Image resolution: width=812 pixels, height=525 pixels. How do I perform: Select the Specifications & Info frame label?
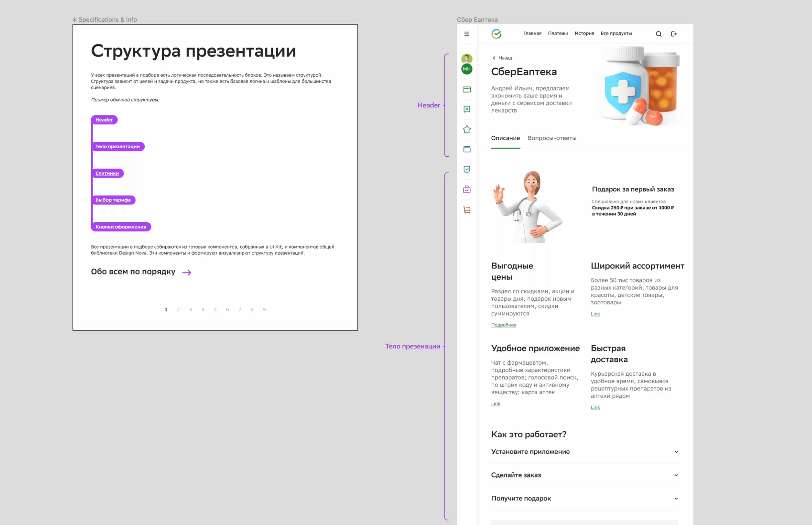click(x=105, y=20)
